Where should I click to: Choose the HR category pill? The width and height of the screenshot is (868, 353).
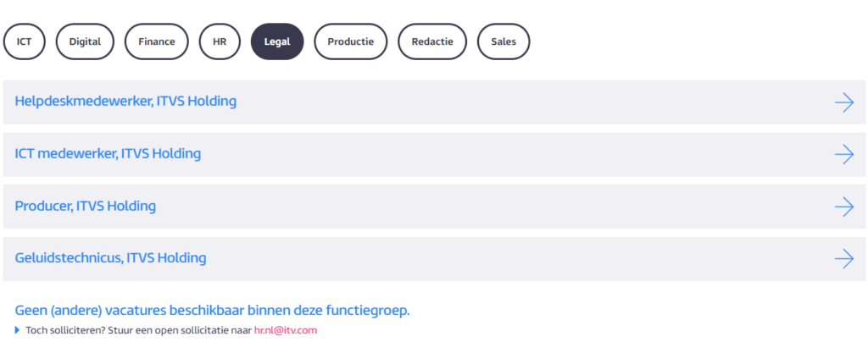coord(220,41)
